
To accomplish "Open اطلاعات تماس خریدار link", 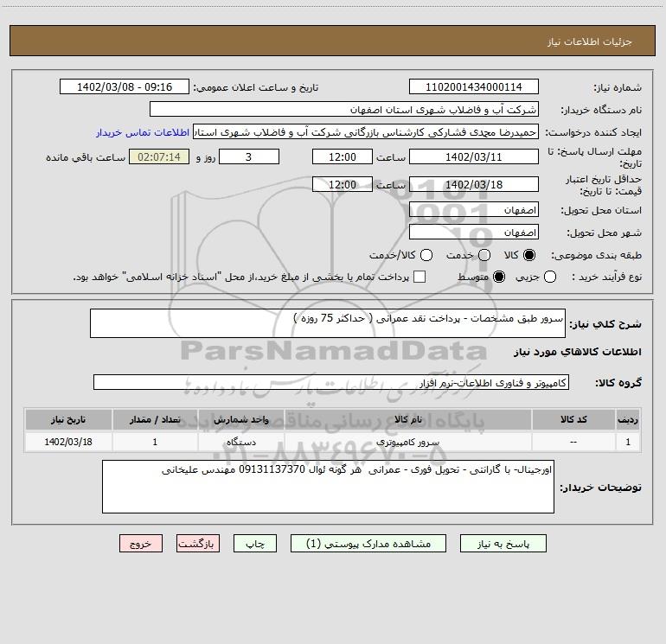I will click(x=143, y=132).
